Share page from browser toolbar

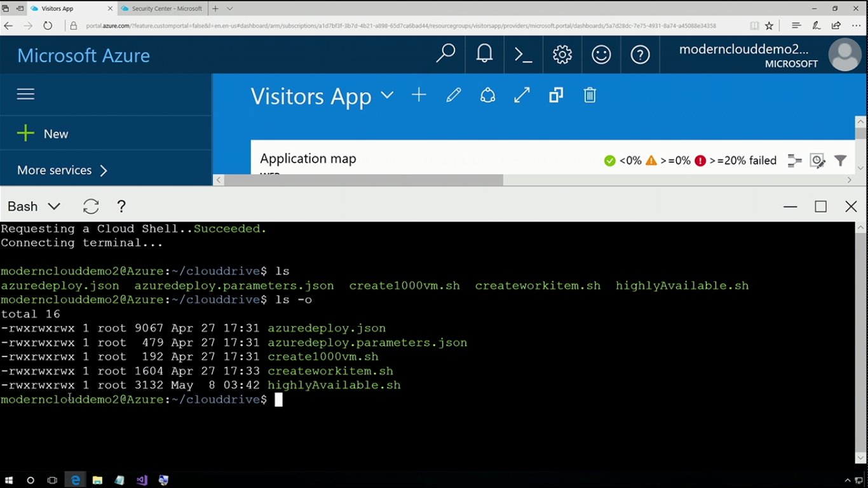836,25
